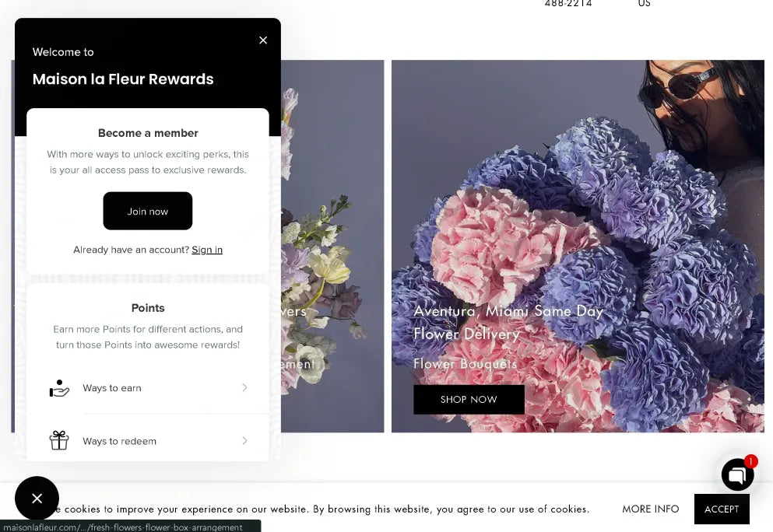Viewport: 773px width, 532px height.
Task: Click the Points section heading
Action: [148, 308]
